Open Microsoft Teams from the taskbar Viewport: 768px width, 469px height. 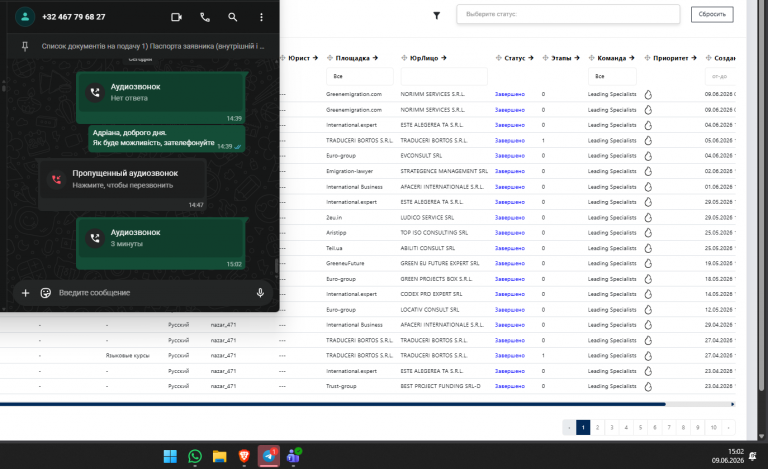point(293,456)
